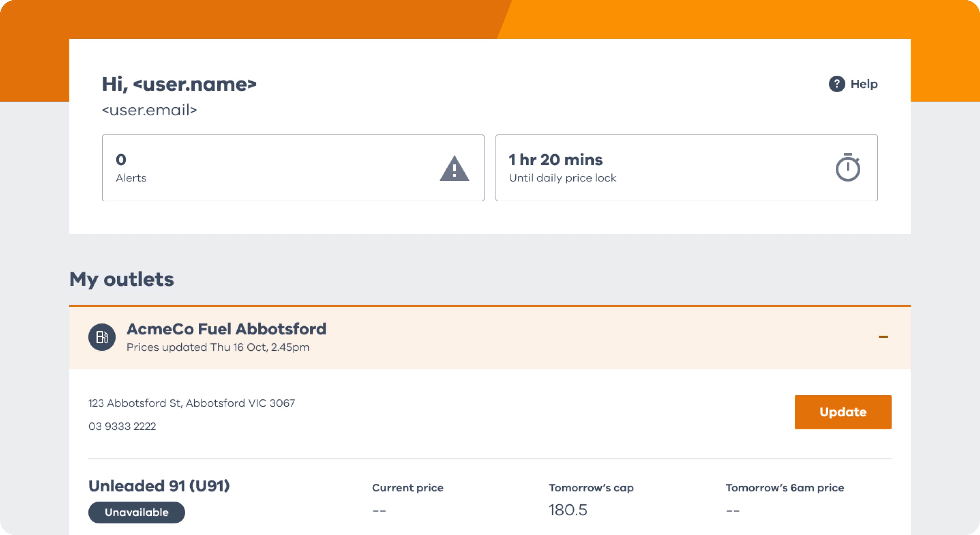
Task: Click the 123 Abbotsford St address
Action: click(x=191, y=403)
